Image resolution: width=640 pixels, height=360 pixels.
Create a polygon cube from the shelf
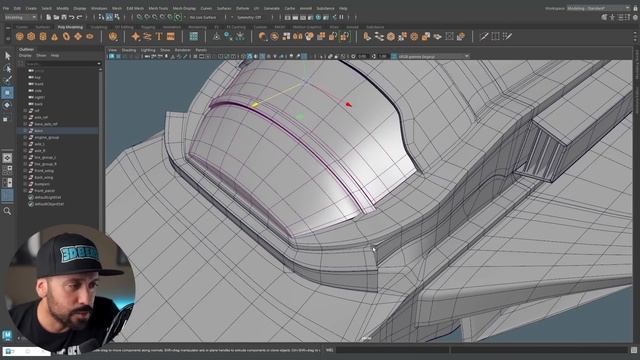point(31,37)
